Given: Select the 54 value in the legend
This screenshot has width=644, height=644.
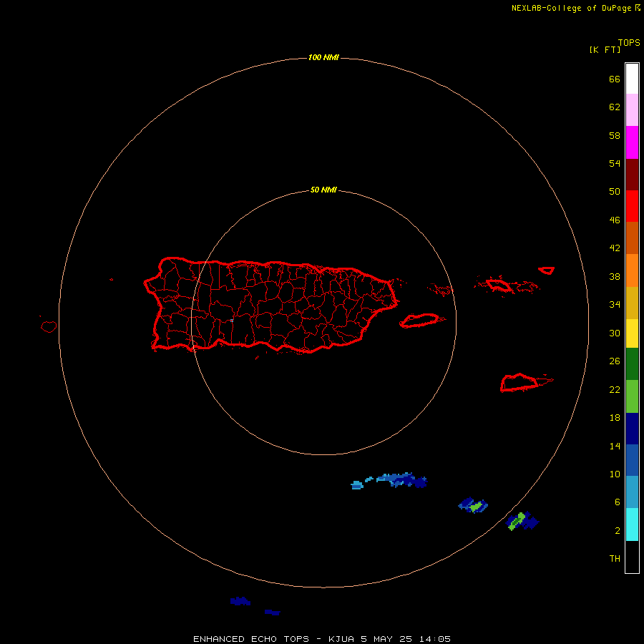Looking at the screenshot, I should (615, 163).
